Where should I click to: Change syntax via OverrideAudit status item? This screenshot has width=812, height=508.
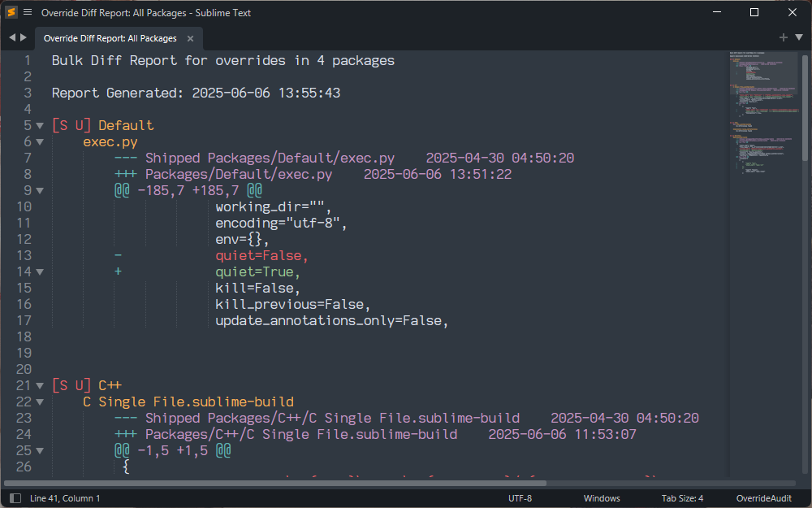click(763, 498)
